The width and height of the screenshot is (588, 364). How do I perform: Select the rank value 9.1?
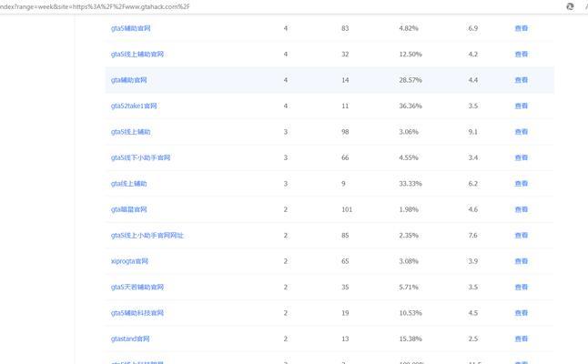pos(473,132)
